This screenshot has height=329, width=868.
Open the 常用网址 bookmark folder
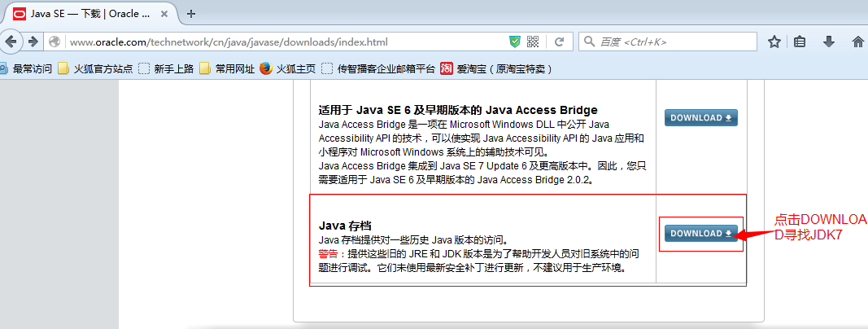click(x=226, y=69)
